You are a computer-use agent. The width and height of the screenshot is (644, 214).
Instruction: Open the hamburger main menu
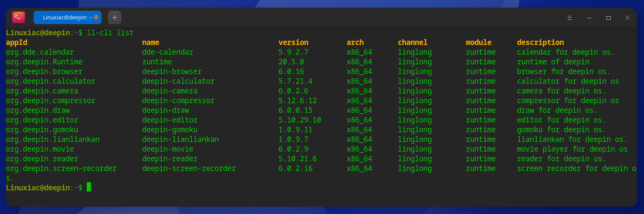pos(569,18)
